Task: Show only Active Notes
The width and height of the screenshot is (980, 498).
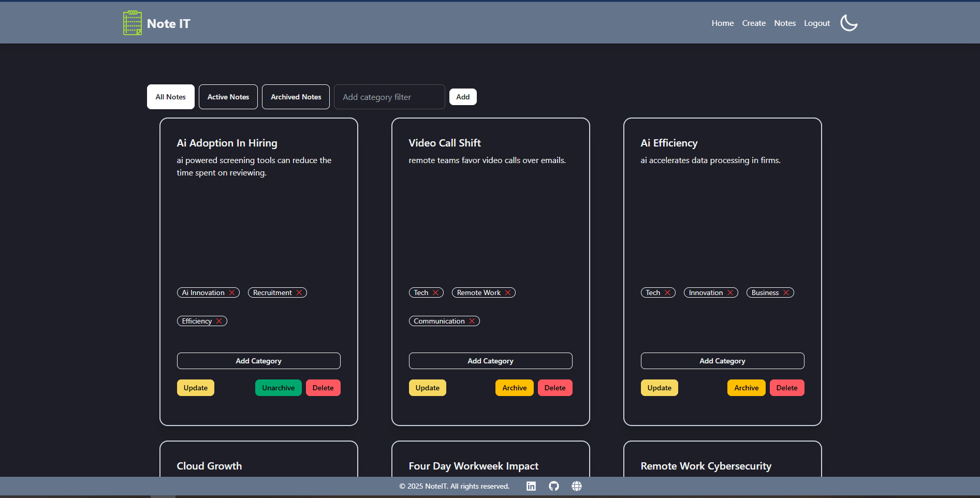Action: tap(228, 97)
